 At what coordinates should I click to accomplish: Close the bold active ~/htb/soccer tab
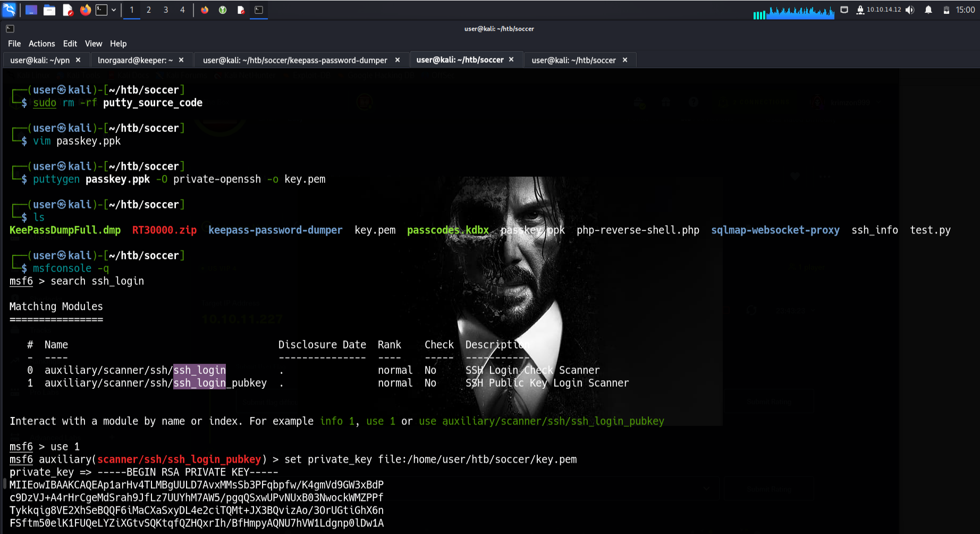pos(511,60)
